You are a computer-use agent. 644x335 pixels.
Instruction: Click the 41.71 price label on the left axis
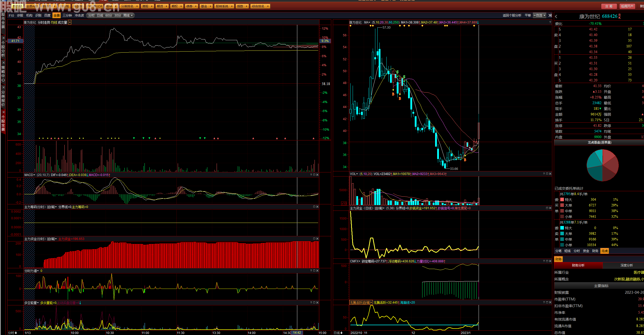[15, 41]
